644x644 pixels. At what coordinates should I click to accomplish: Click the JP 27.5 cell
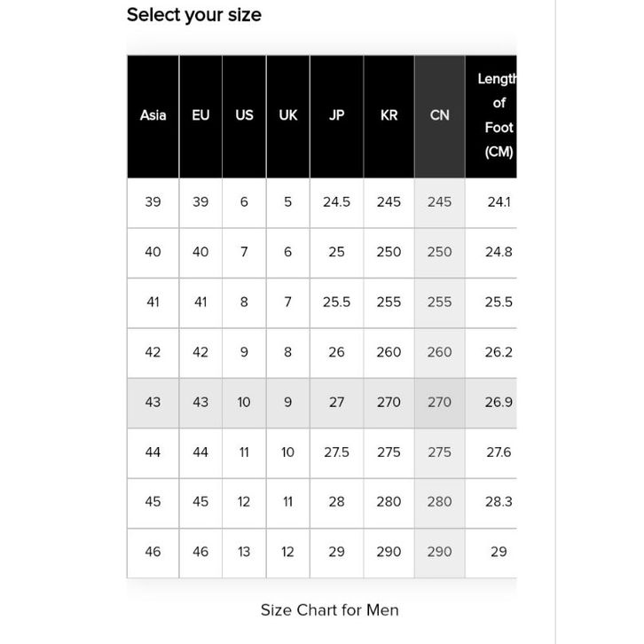tap(336, 452)
